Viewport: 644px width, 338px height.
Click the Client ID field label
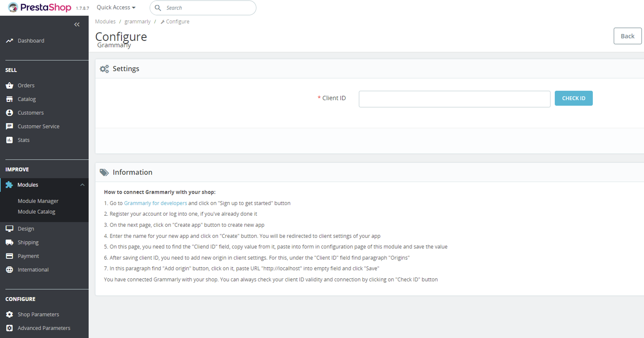click(x=334, y=98)
